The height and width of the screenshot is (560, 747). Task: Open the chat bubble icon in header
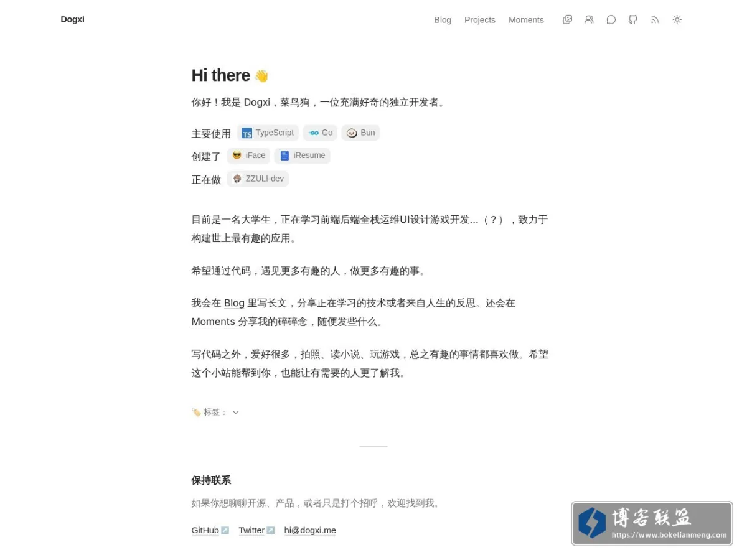611,19
